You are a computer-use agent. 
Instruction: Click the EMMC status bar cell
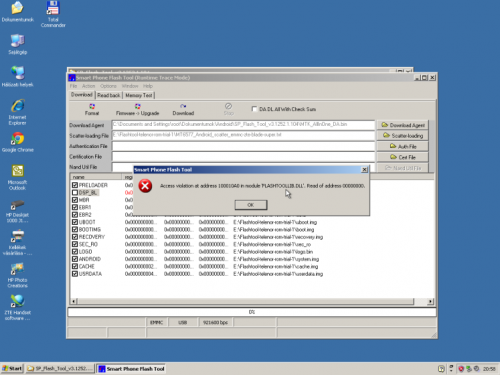coord(157,322)
